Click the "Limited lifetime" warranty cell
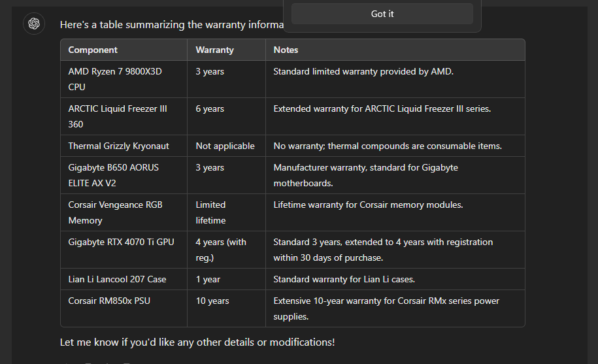This screenshot has height=364, width=598. [x=227, y=212]
